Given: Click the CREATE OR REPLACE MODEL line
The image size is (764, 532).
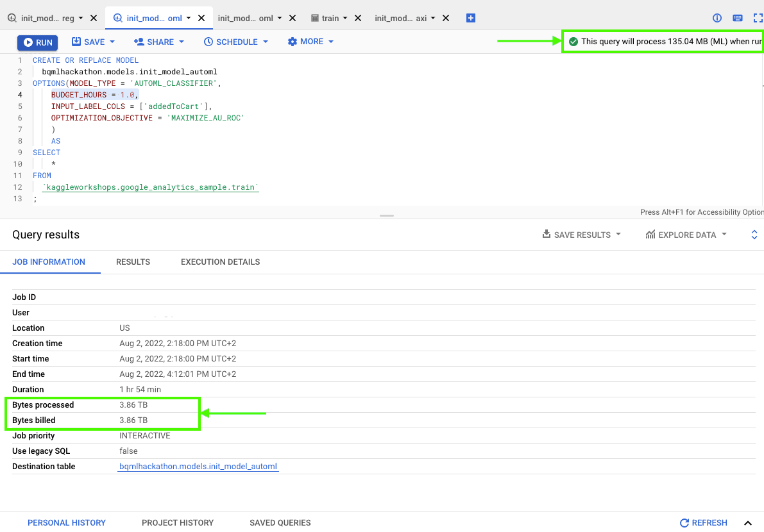Looking at the screenshot, I should coord(86,60).
